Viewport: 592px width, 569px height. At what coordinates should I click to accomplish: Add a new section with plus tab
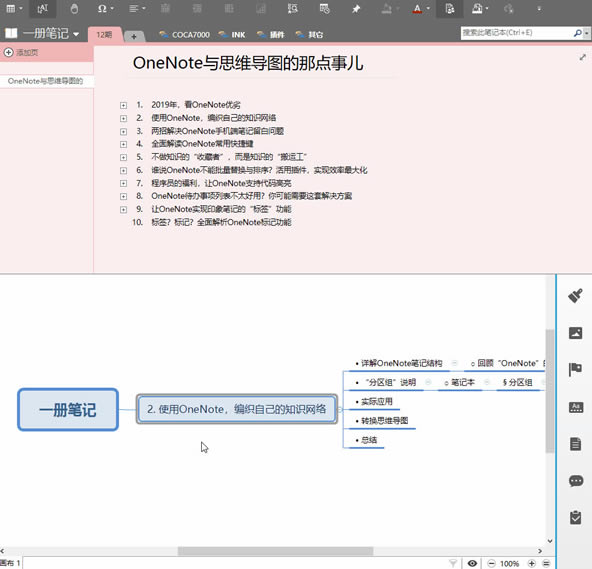(x=134, y=36)
